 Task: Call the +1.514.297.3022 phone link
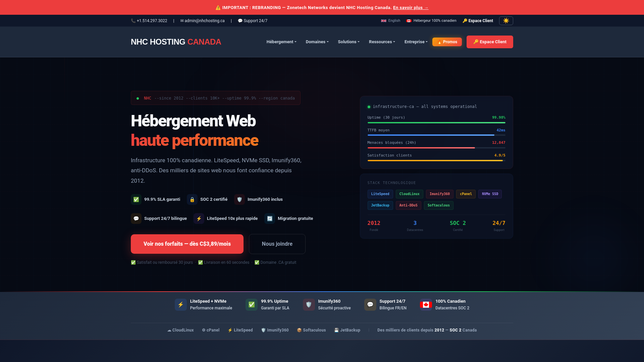pos(149,21)
